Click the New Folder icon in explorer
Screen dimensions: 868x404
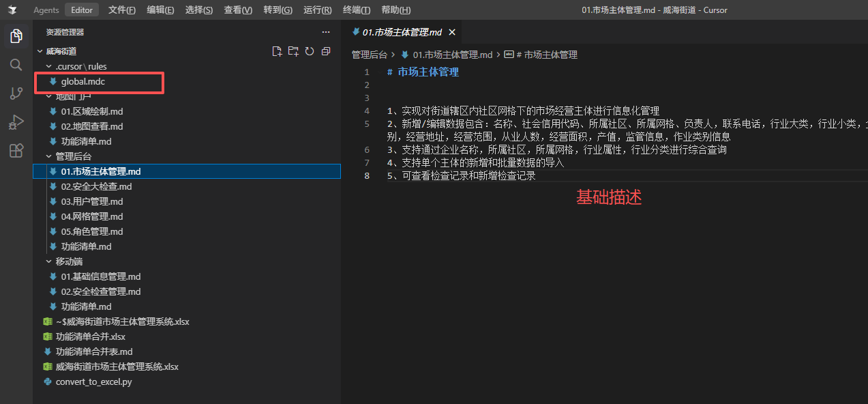293,51
